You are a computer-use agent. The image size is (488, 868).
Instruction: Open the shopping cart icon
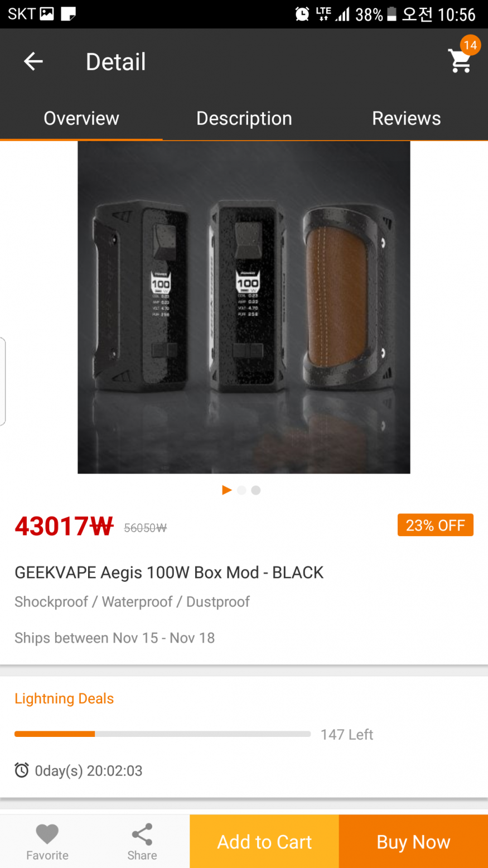pos(460,61)
